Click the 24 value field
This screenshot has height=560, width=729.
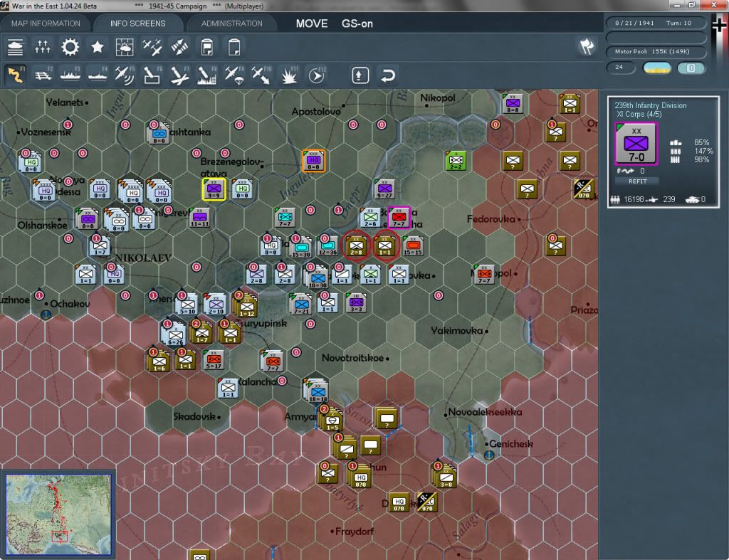click(621, 68)
